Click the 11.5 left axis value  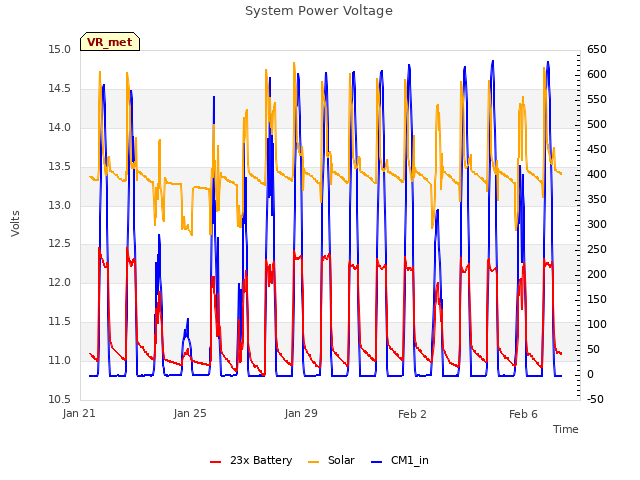(x=59, y=322)
